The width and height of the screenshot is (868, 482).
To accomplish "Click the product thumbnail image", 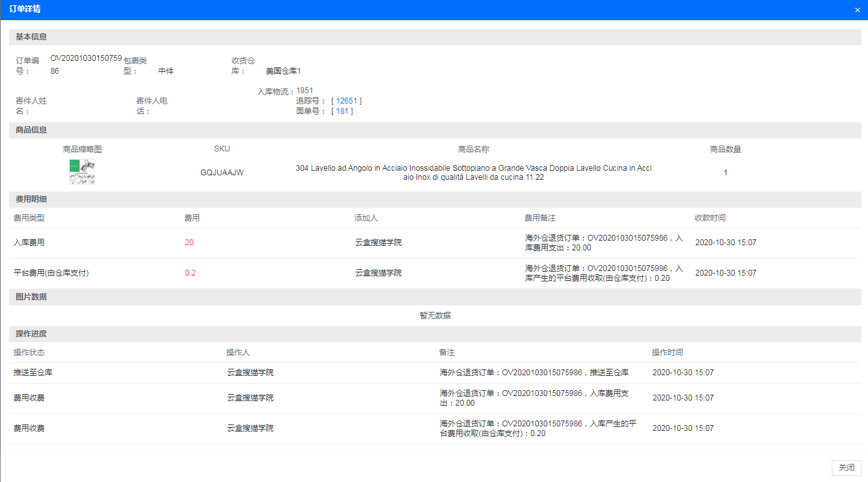I will click(x=82, y=172).
